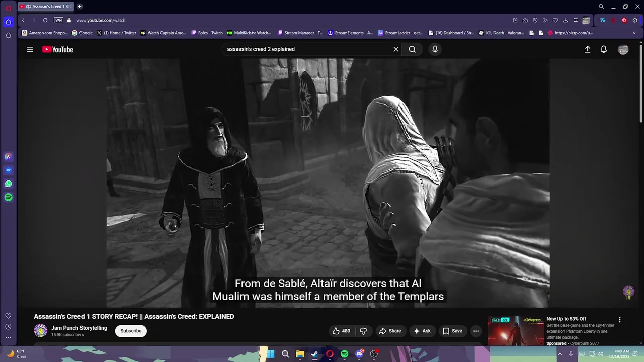Viewport: 644px width, 362px height.
Task: Open more actions ellipsis below video
Action: pyautogui.click(x=476, y=331)
